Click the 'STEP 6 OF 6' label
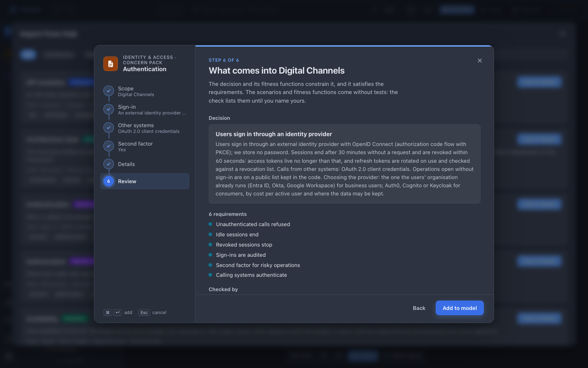 pyautogui.click(x=224, y=60)
